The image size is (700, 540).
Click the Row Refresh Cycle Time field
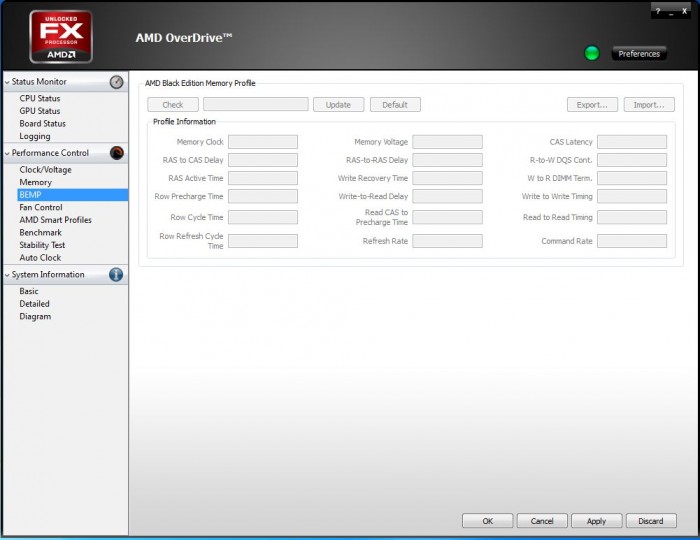(263, 241)
